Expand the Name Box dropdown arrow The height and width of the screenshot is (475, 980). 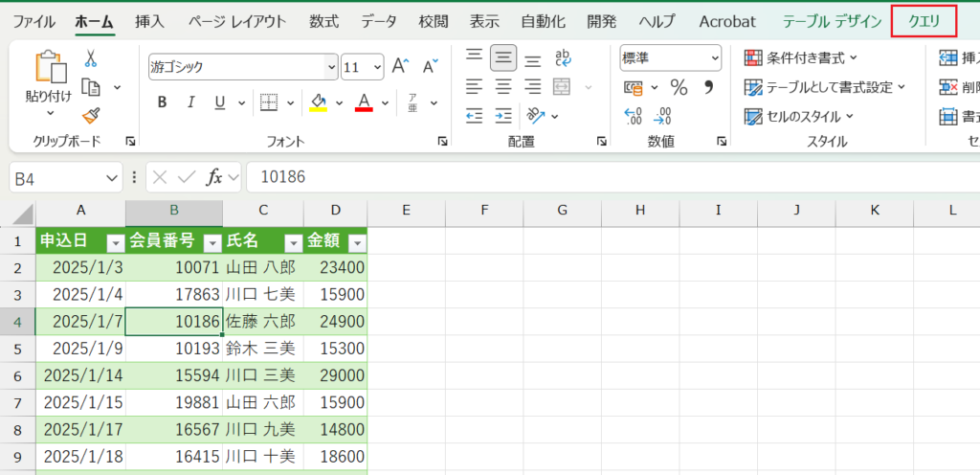coord(112,178)
